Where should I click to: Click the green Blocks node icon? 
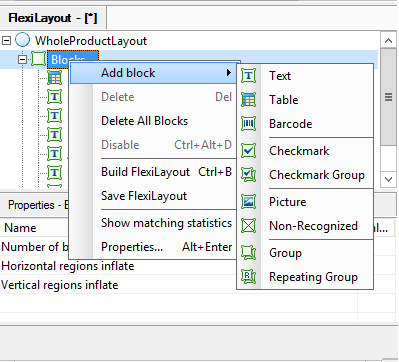38,59
